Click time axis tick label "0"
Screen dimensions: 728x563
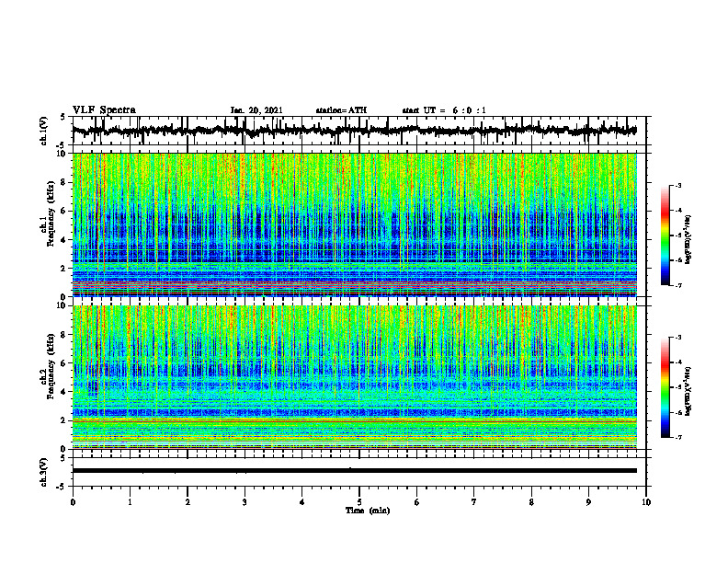point(73,502)
